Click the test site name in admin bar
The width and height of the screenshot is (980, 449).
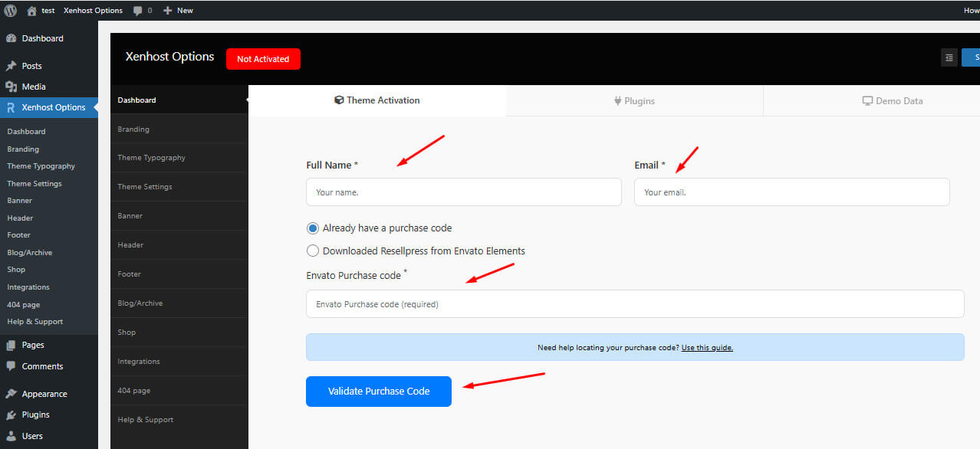pyautogui.click(x=48, y=11)
